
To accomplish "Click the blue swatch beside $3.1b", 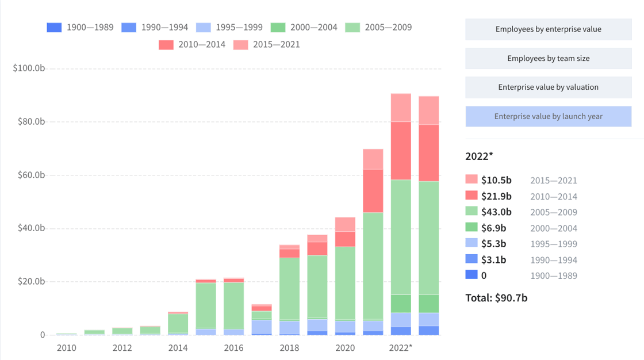I will point(471,259).
